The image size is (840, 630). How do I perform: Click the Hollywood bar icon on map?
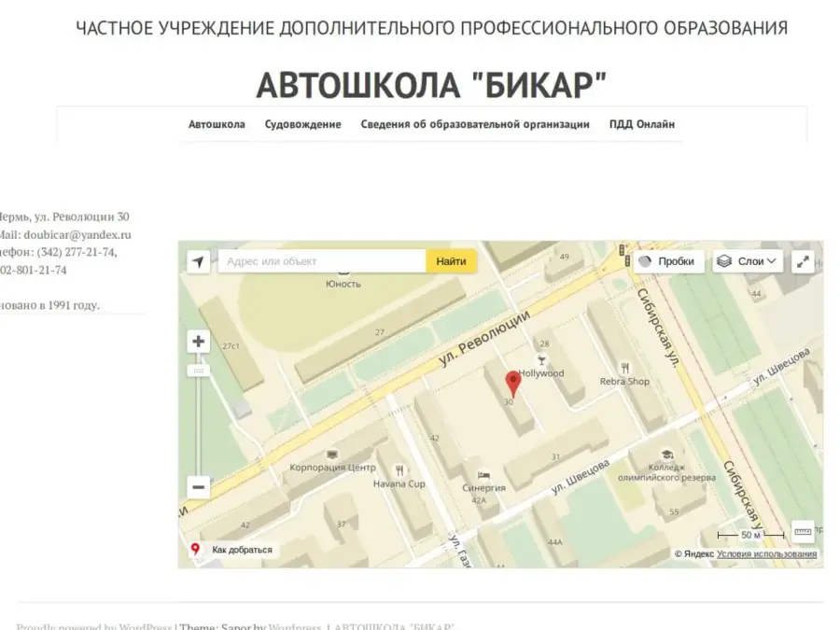click(540, 359)
